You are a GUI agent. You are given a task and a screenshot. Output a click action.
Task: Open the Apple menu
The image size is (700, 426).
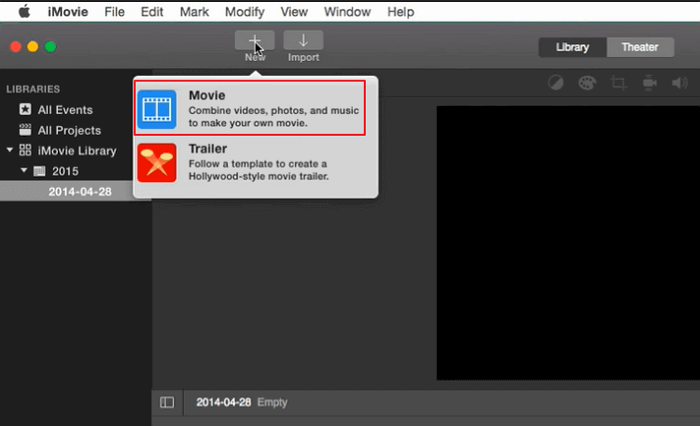click(x=22, y=12)
